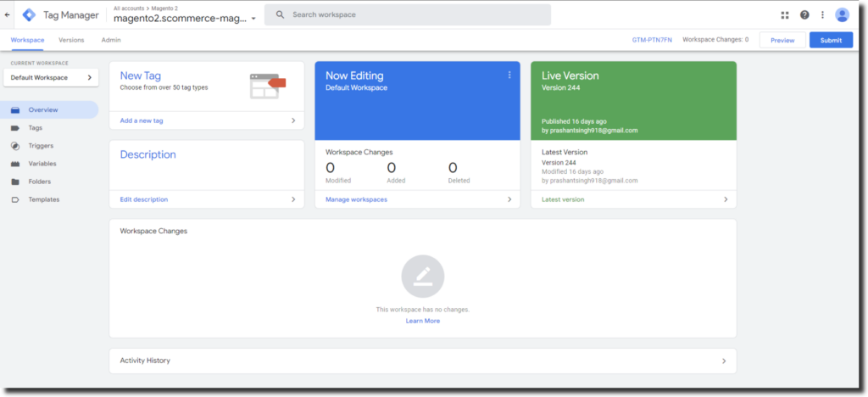Screen dimensions: 868x397
Task: Click the pencil icon in Workspace Changes
Action: point(422,276)
